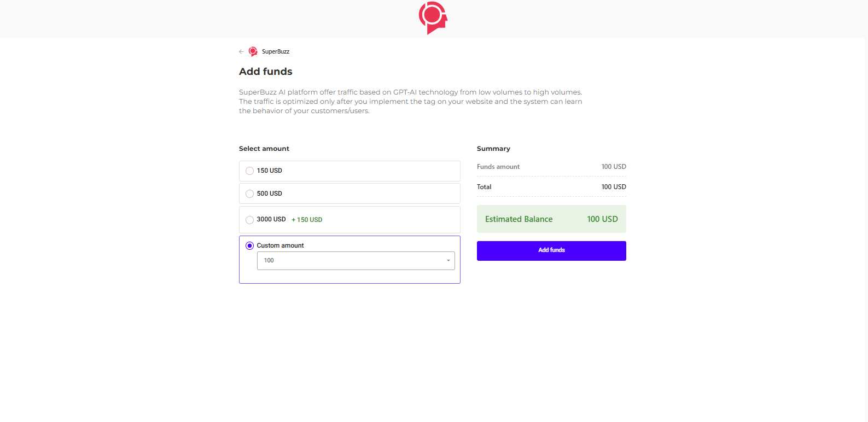Click the Add funds page heading

266,72
